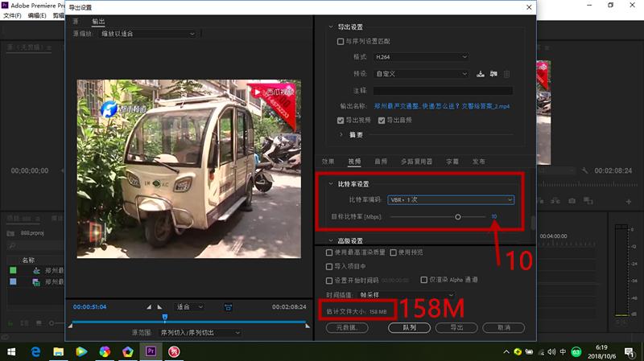The height and width of the screenshot is (361, 644).
Task: Open the 比特率编码 VBR 1次 dropdown
Action: point(451,199)
